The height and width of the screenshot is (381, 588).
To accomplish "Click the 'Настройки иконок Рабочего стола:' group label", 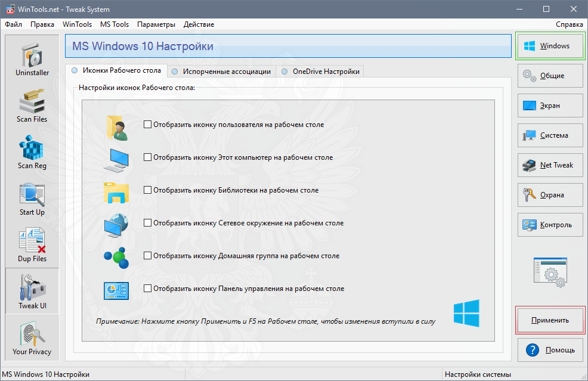I will 137,88.
